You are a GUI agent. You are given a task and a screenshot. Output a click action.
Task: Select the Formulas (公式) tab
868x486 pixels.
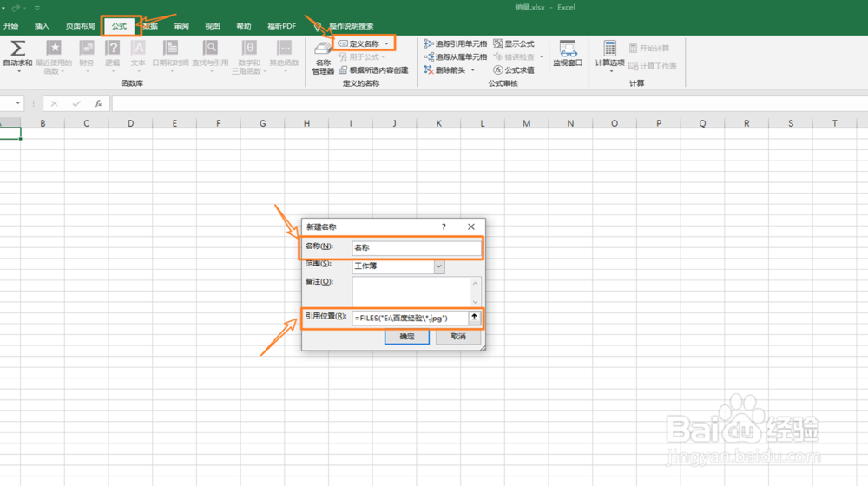120,26
